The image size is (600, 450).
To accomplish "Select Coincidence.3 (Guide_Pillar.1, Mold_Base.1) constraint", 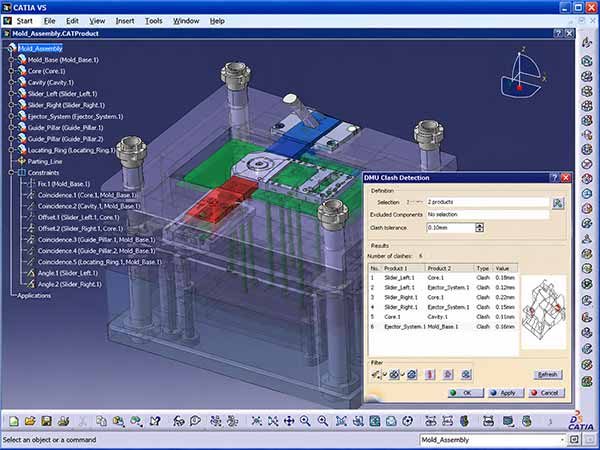I will [x=96, y=240].
